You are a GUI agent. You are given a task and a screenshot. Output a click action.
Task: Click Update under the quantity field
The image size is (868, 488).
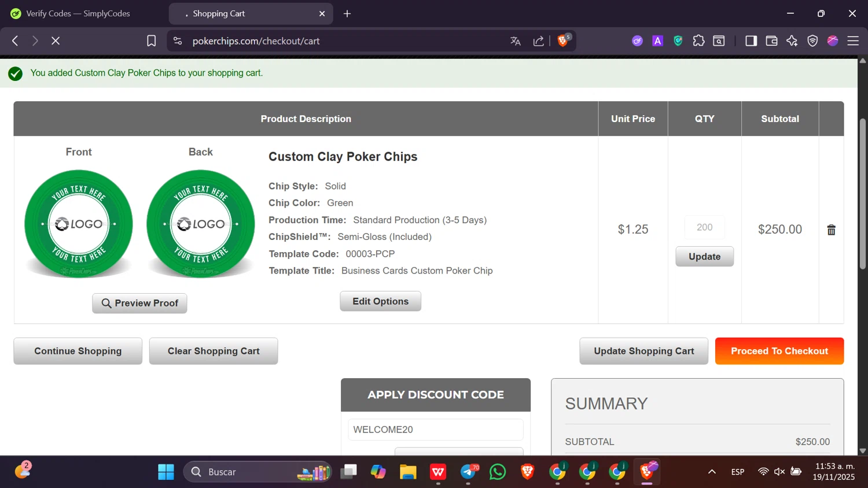704,256
